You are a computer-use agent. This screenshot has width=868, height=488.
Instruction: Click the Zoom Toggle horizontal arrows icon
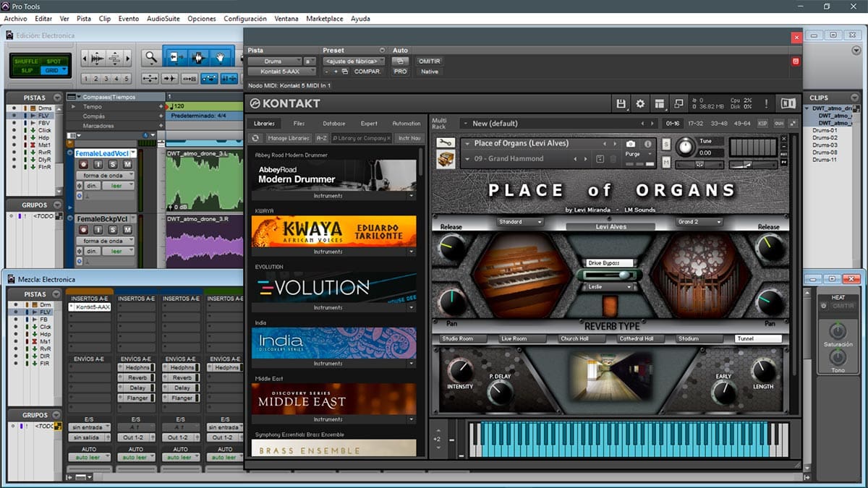tap(150, 79)
